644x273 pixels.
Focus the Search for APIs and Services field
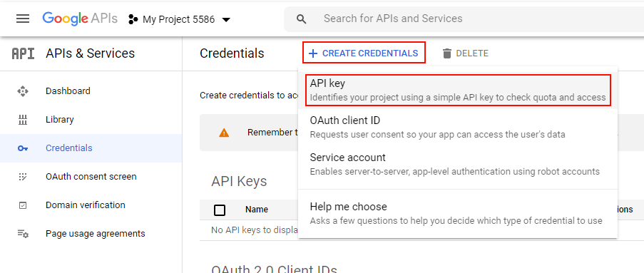click(464, 19)
